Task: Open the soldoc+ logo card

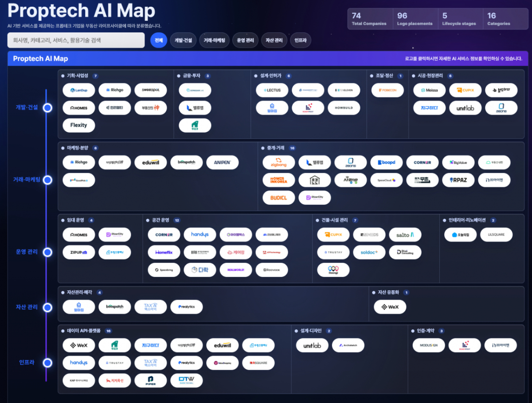Action: (369, 253)
